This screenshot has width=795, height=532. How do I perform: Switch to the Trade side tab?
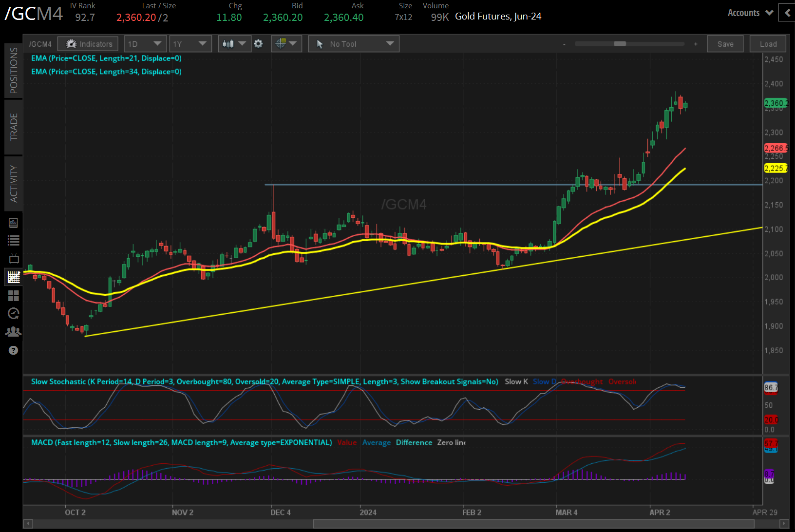tap(13, 127)
